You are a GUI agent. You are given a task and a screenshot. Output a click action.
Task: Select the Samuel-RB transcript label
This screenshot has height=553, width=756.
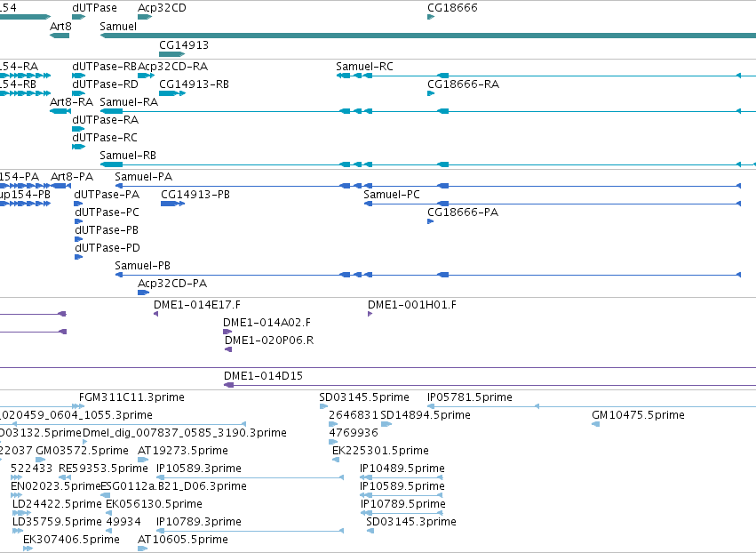(128, 156)
